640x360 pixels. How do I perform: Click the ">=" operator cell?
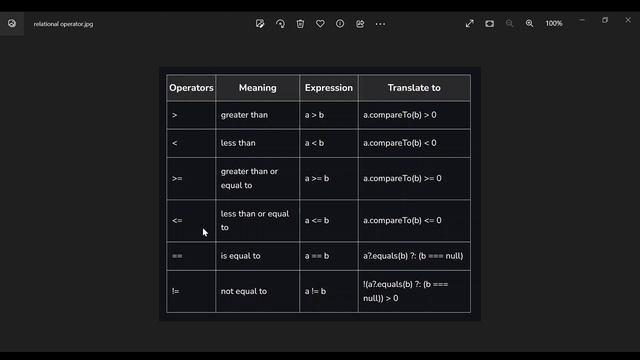pos(191,178)
